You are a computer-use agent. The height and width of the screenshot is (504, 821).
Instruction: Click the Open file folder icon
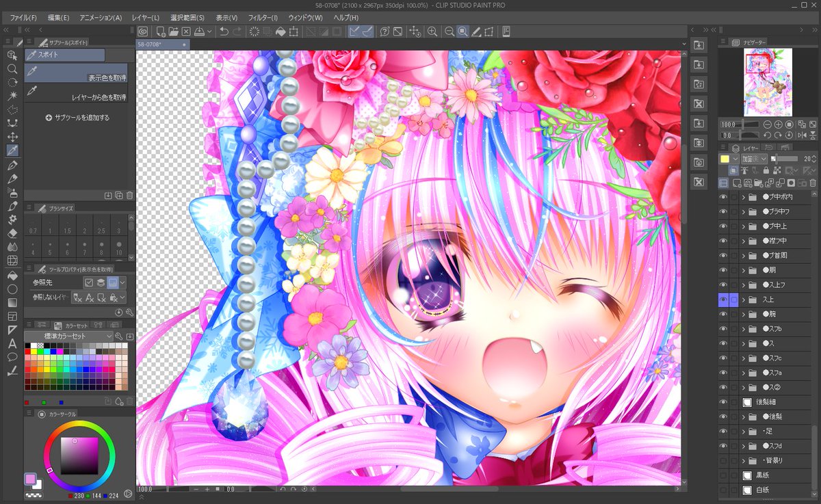174,31
